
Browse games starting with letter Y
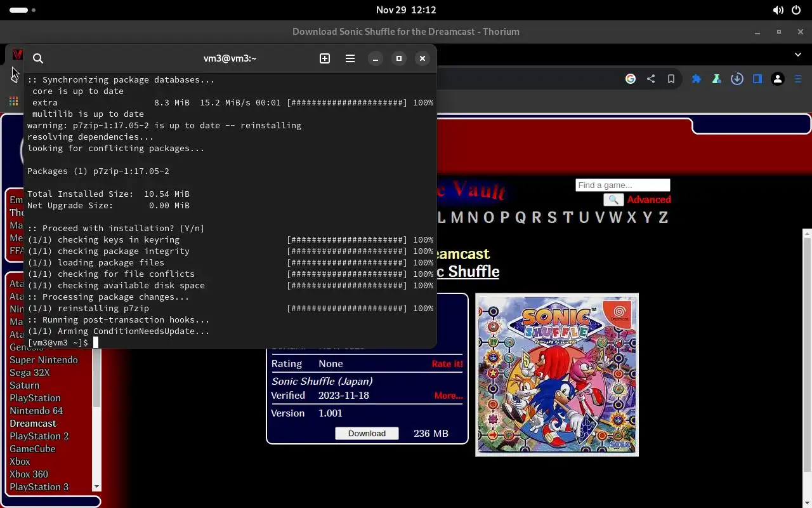click(x=647, y=218)
